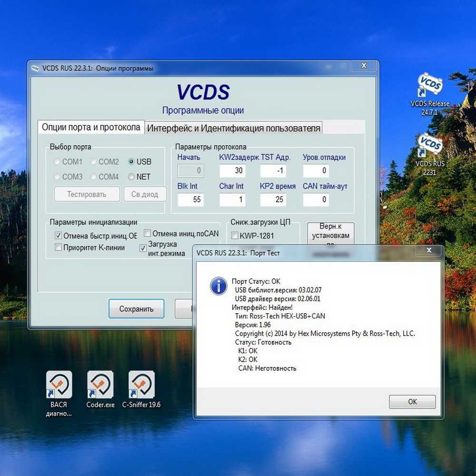This screenshot has height=476, width=476.
Task: Click Верн.к установкам button
Action: click(x=331, y=234)
